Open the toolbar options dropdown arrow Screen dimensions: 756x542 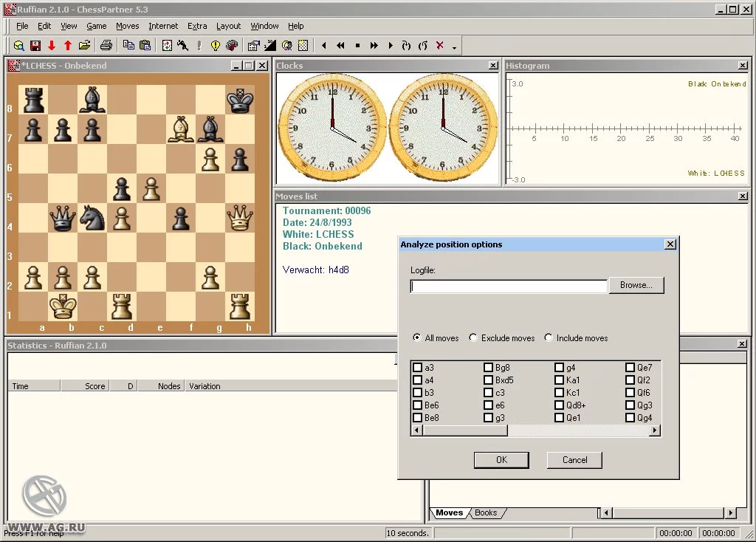point(454,47)
